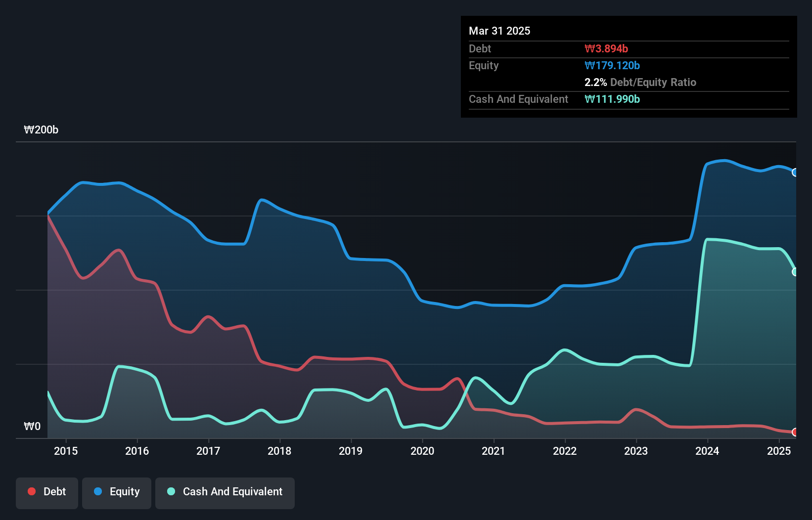
Task: Click the Mar 31 2025 tooltip date
Action: pos(499,31)
